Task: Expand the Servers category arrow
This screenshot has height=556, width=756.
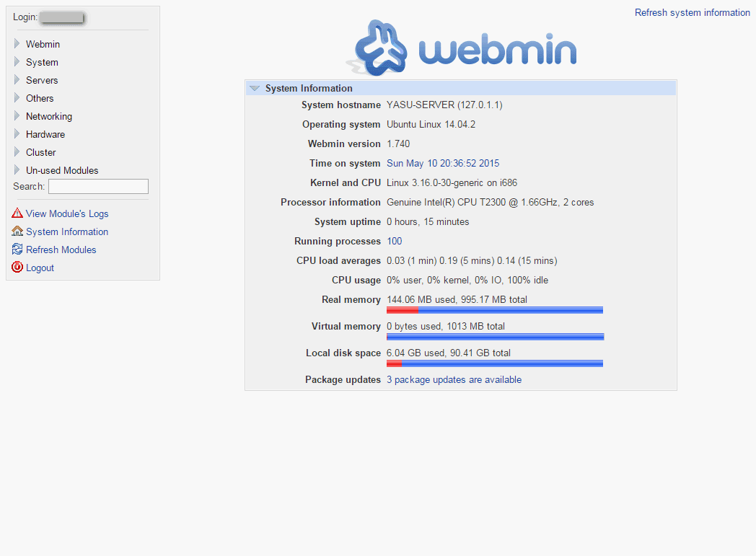Action: click(17, 79)
